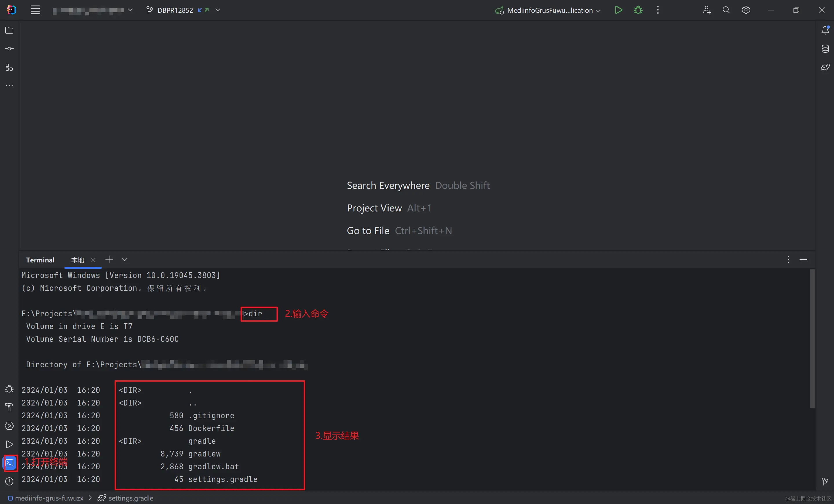Image resolution: width=834 pixels, height=504 pixels.
Task: Click the green Run button
Action: [x=618, y=10]
